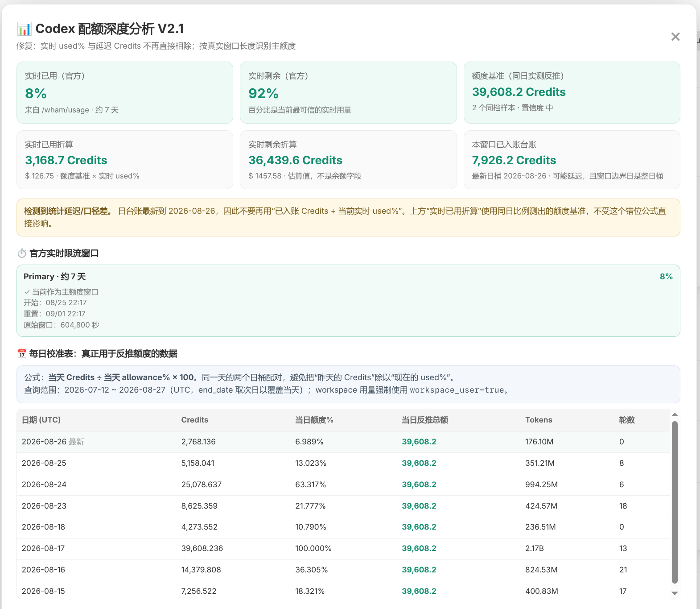The image size is (700, 609).
Task: Click the 36,439.6 Credits value under 实时剩余折算
Action: click(x=296, y=160)
